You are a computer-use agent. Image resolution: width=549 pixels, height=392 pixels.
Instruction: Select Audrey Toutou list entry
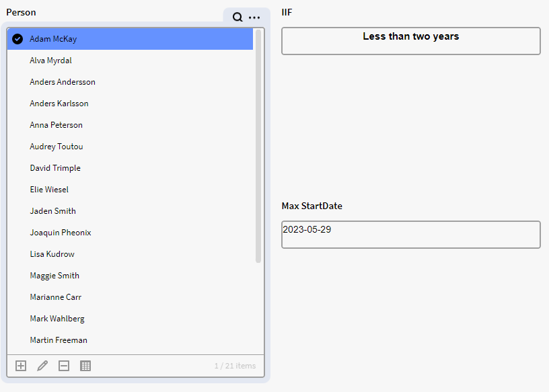click(x=57, y=147)
